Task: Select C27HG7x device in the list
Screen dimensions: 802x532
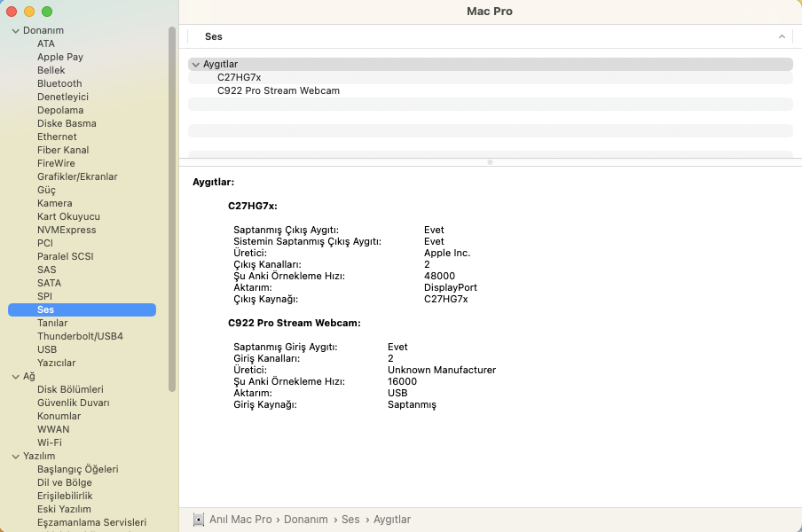Action: [239, 77]
